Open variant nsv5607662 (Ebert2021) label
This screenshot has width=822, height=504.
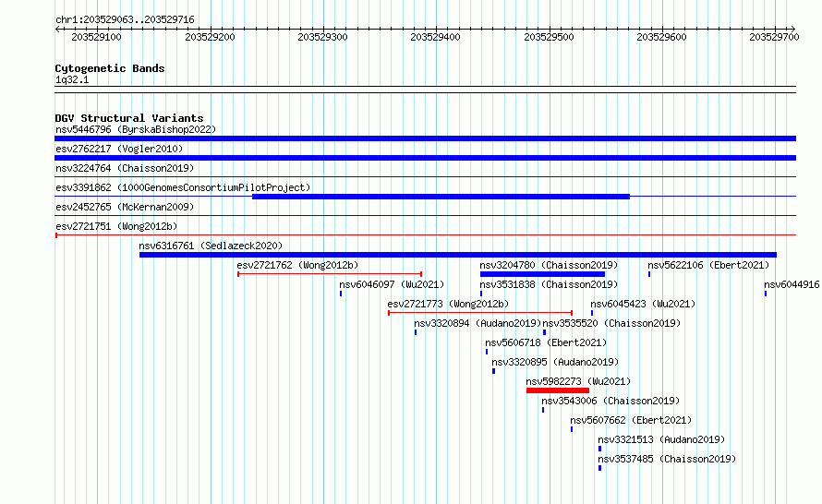click(631, 420)
